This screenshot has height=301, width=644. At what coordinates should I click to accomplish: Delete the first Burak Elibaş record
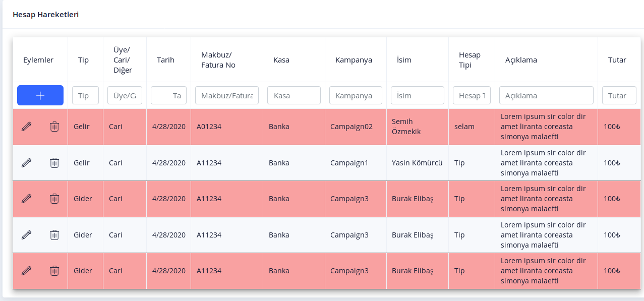click(54, 199)
